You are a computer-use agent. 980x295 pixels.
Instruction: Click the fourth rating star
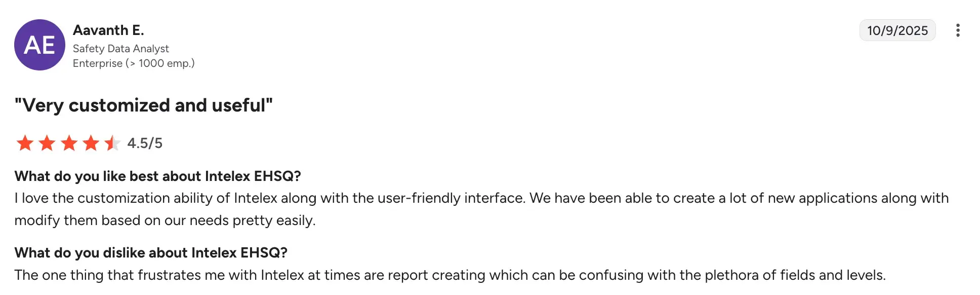(x=91, y=143)
